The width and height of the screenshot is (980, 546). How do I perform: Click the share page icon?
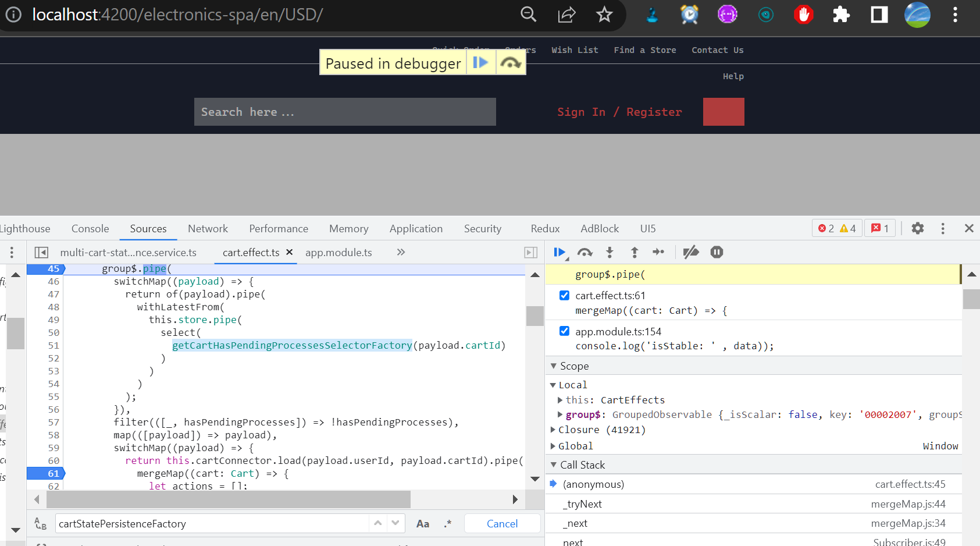click(566, 14)
